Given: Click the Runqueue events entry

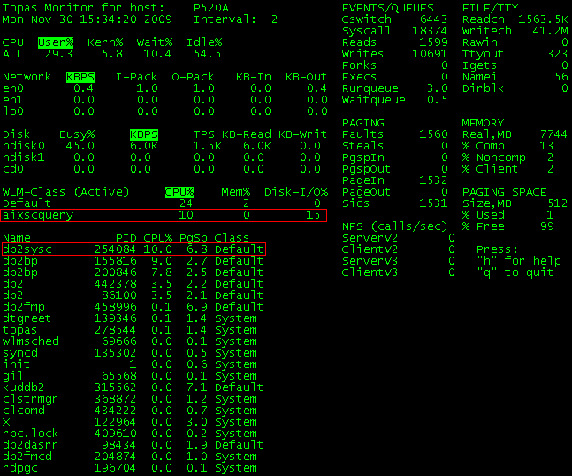Looking at the screenshot, I should click(395, 89).
